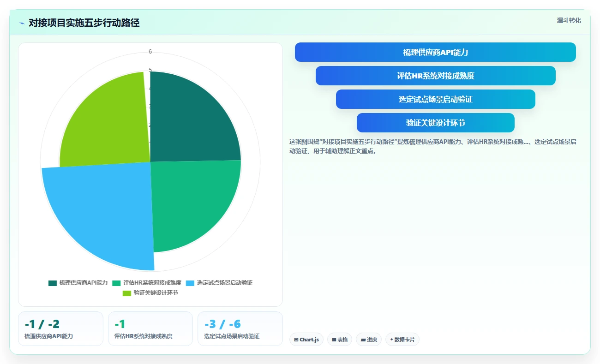Select the 验证关键设计环节 funnel bar
This screenshot has height=364, width=600.
(435, 123)
